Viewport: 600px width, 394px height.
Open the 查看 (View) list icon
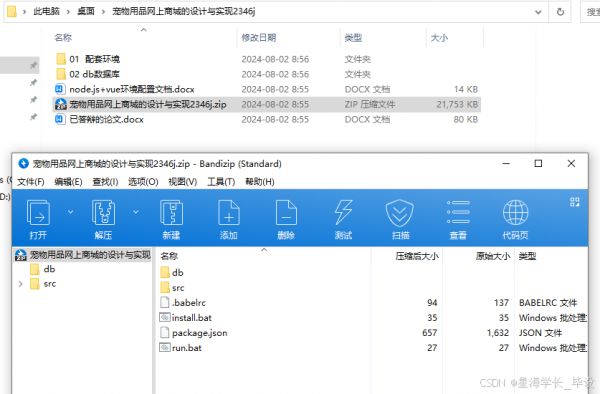click(458, 213)
